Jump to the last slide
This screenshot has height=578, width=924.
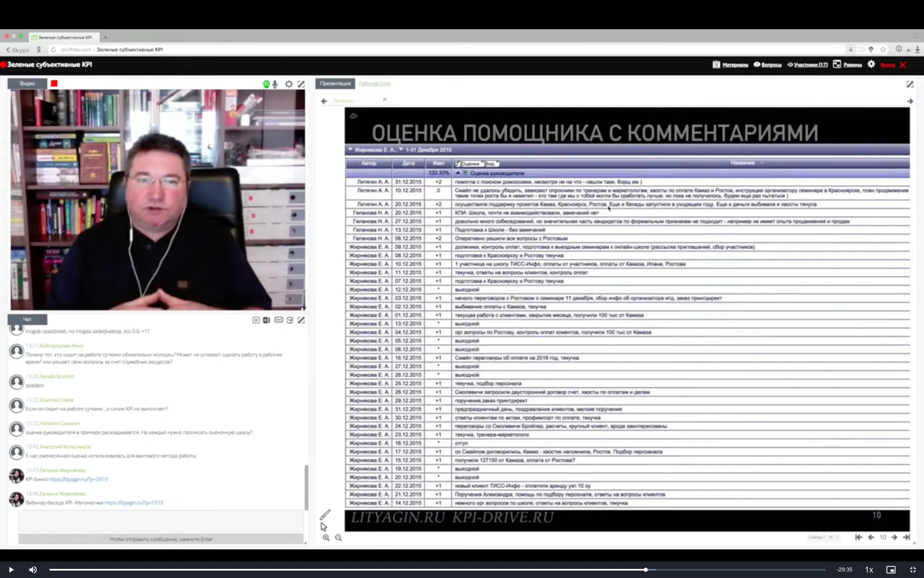click(x=906, y=537)
